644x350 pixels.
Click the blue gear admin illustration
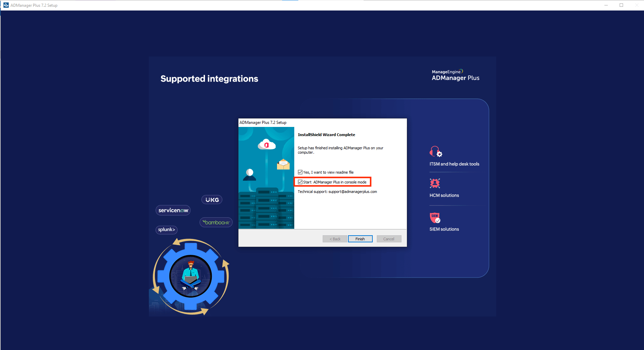[191, 276]
